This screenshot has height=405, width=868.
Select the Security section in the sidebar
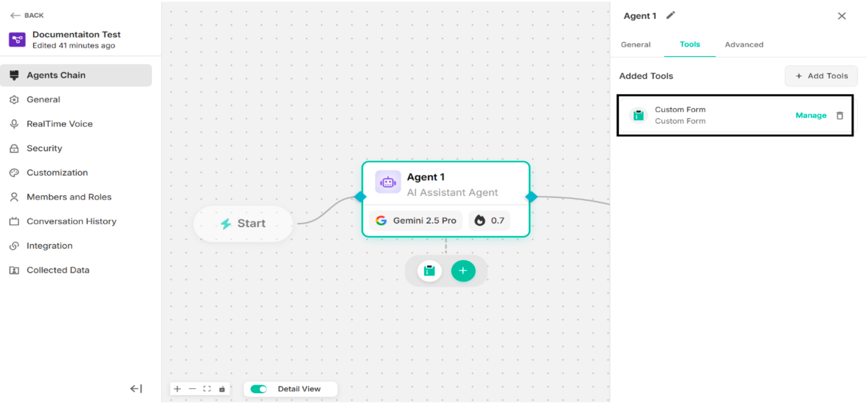[44, 148]
